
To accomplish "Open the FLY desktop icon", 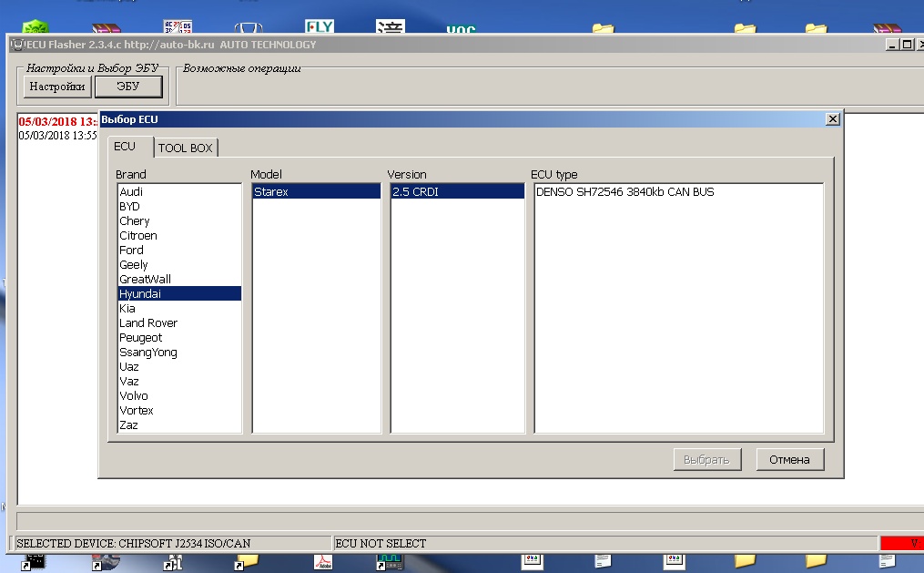I will [x=320, y=26].
